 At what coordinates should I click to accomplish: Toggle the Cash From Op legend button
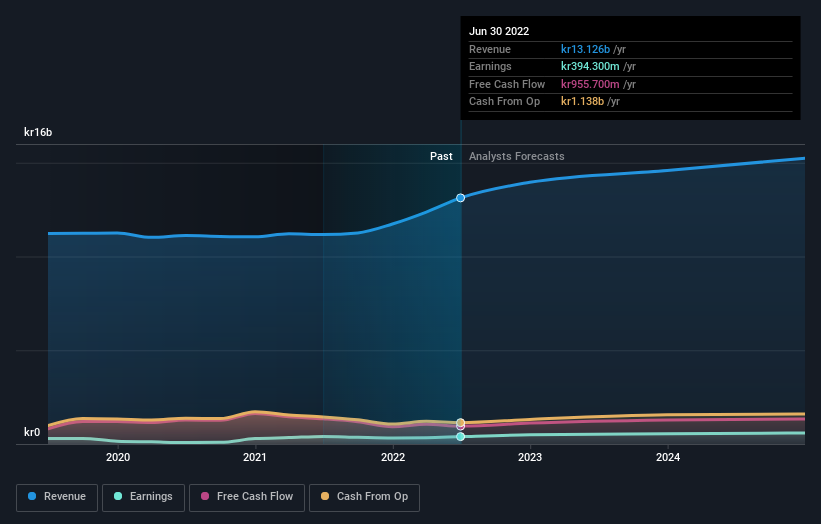point(364,497)
